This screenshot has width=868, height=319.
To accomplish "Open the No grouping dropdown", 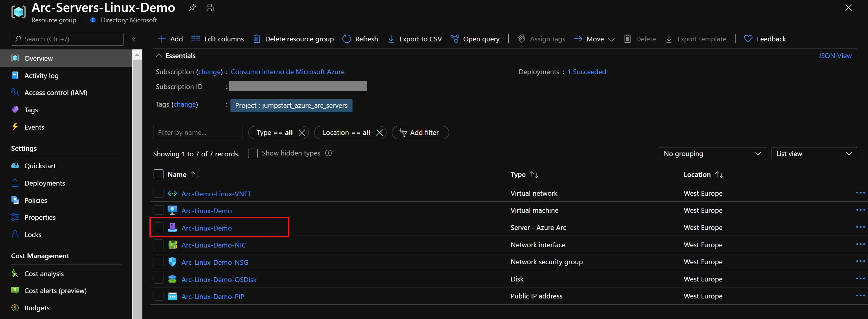I will 712,154.
